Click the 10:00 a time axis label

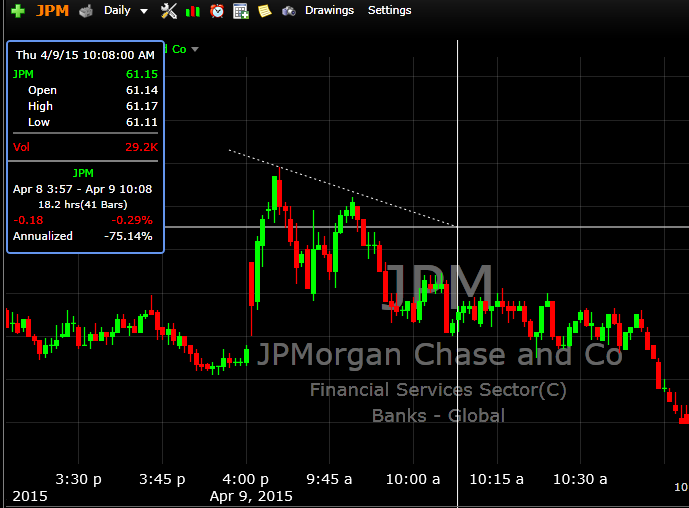point(413,479)
